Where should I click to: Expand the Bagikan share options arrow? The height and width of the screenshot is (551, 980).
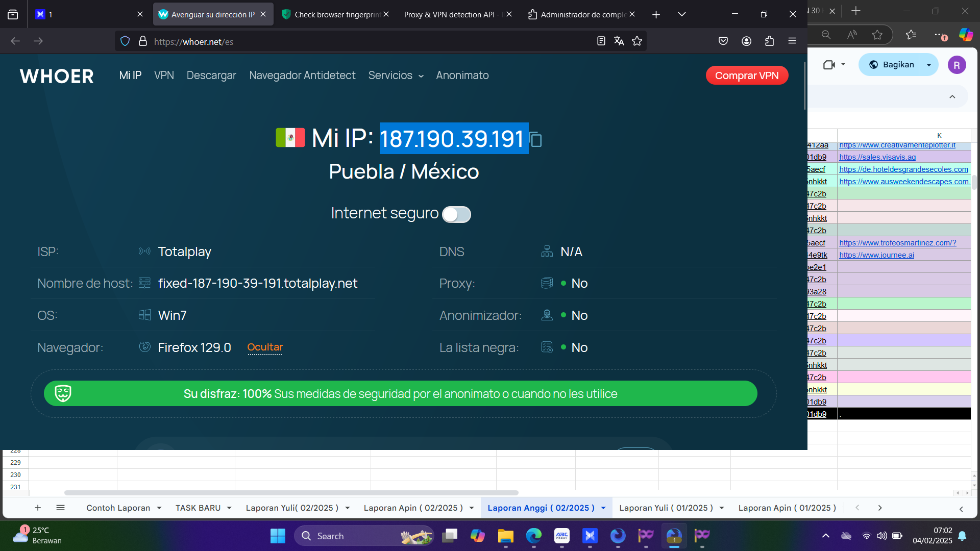[929, 65]
